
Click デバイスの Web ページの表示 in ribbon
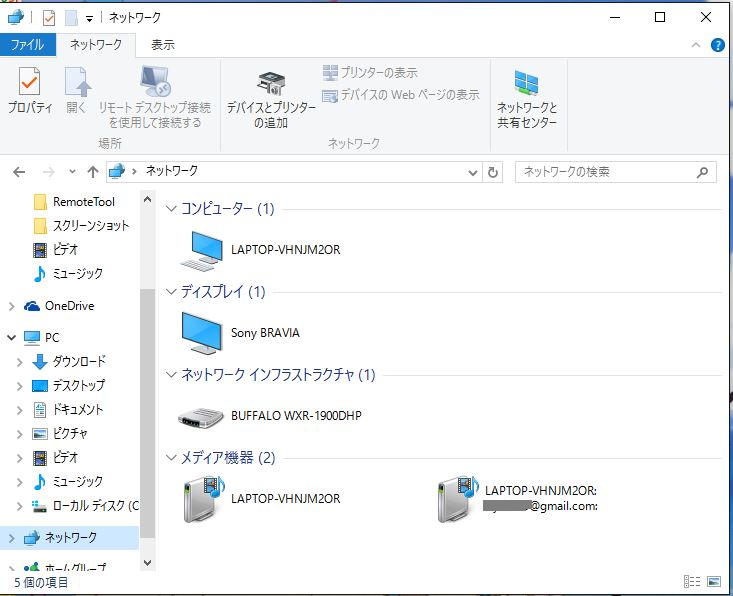(x=401, y=95)
